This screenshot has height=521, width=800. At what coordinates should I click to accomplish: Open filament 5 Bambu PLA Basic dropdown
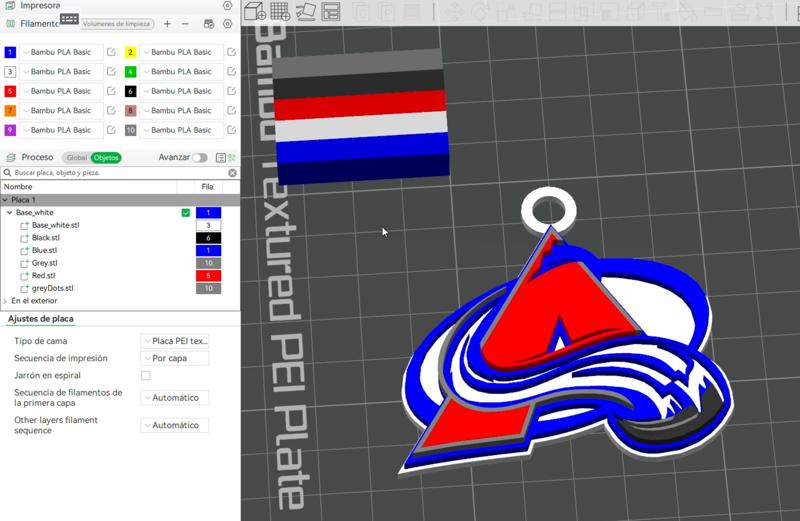(61, 91)
